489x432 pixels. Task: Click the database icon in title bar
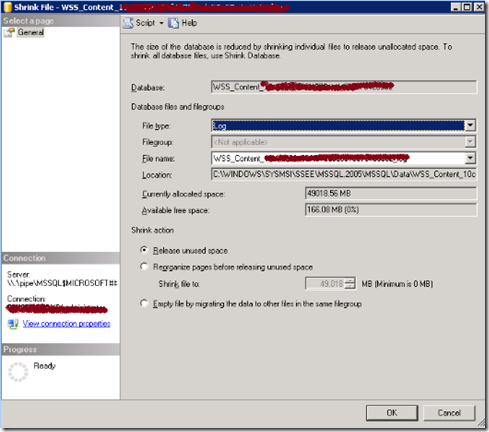7,7
